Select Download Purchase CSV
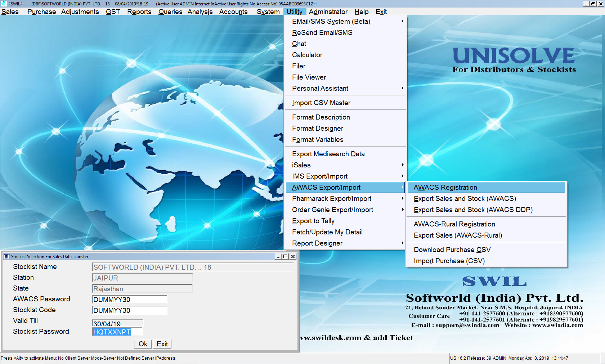Viewport: 605px width, 364px height. [x=486, y=250]
